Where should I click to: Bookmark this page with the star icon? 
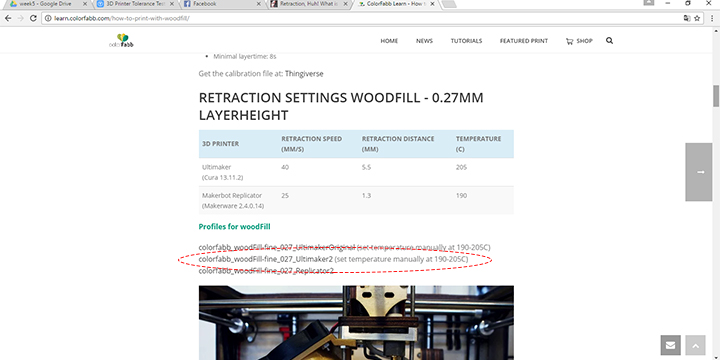tap(697, 18)
